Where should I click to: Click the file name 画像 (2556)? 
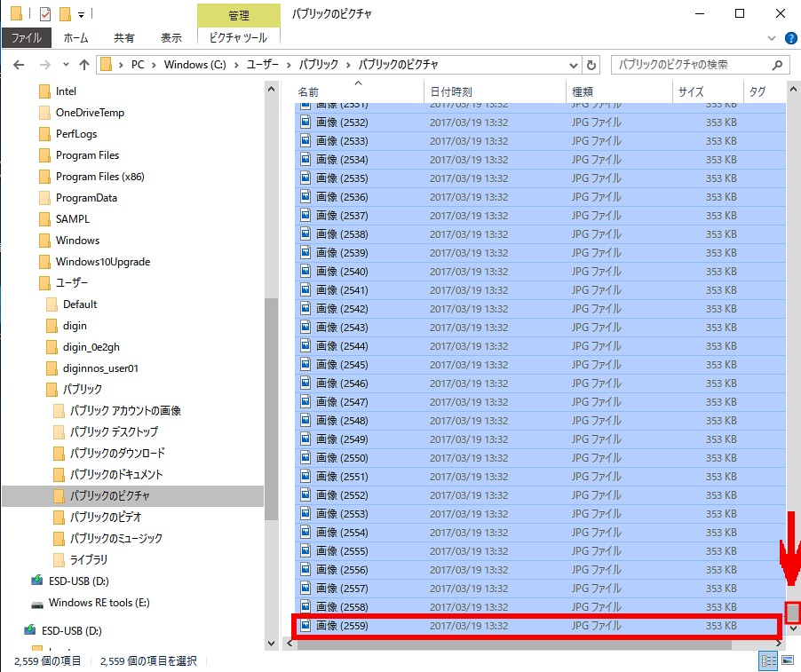(x=342, y=570)
